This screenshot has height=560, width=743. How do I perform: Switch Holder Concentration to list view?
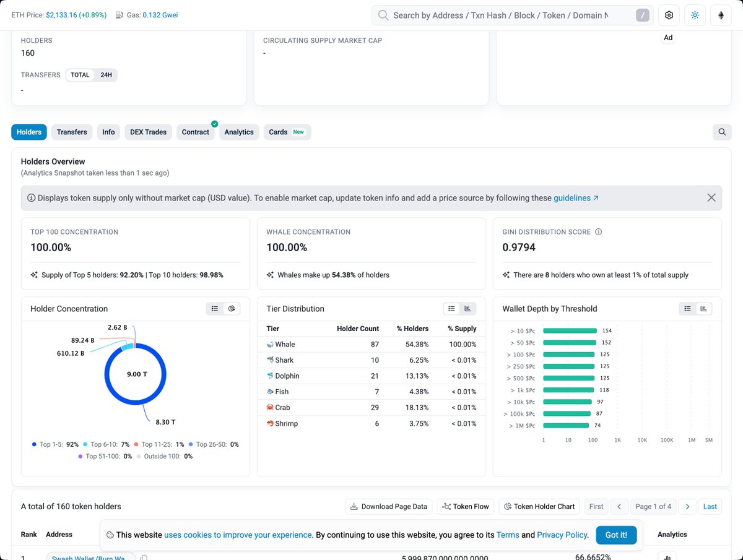(215, 309)
